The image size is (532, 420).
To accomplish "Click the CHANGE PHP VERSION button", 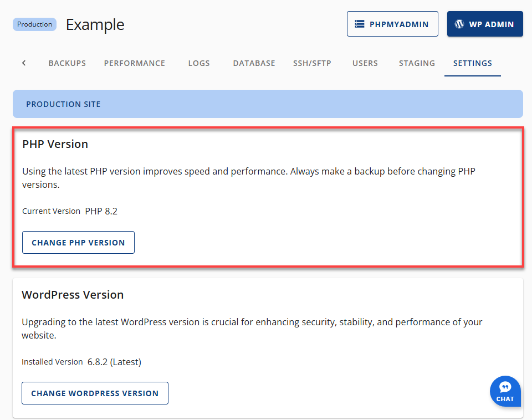I will click(x=78, y=242).
